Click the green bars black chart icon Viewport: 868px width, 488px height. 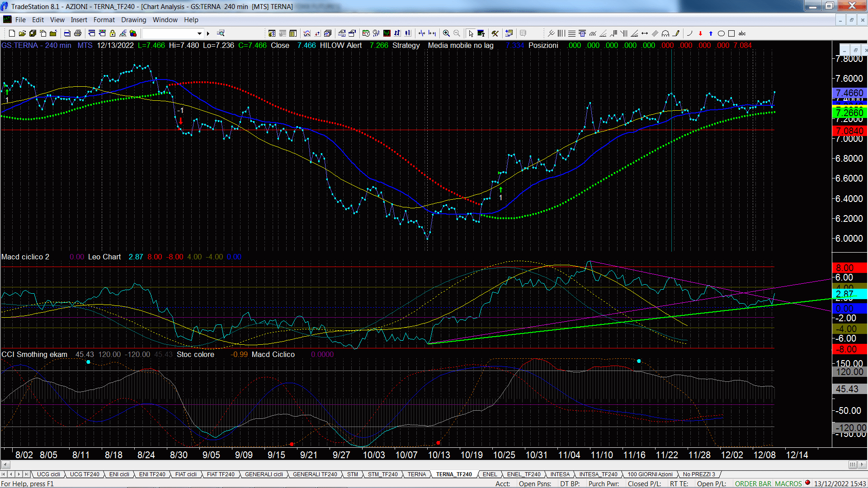(387, 33)
